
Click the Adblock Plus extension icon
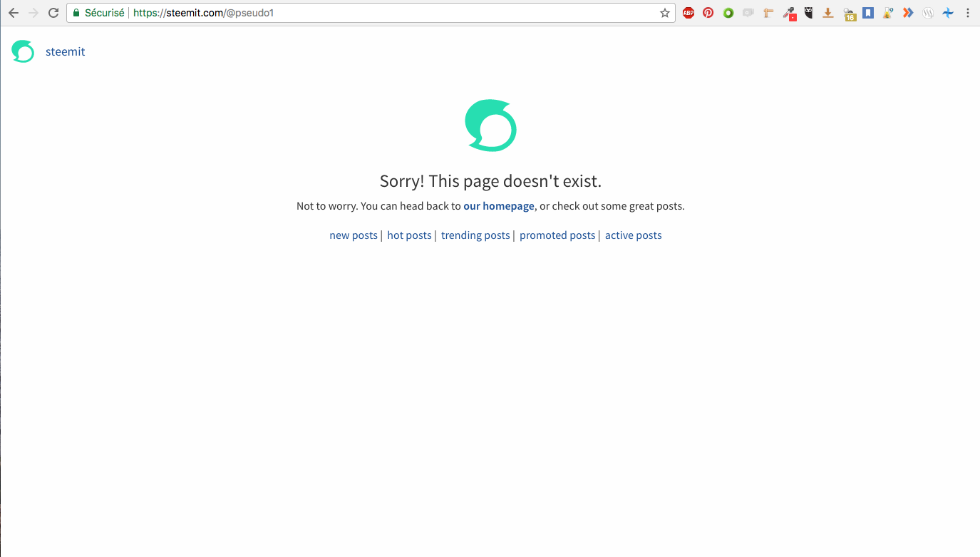tap(688, 13)
